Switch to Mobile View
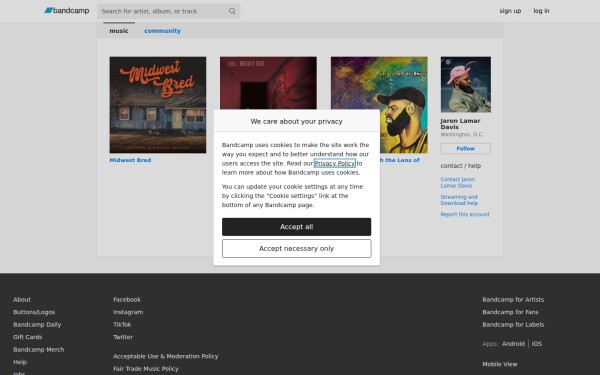 [x=499, y=364]
